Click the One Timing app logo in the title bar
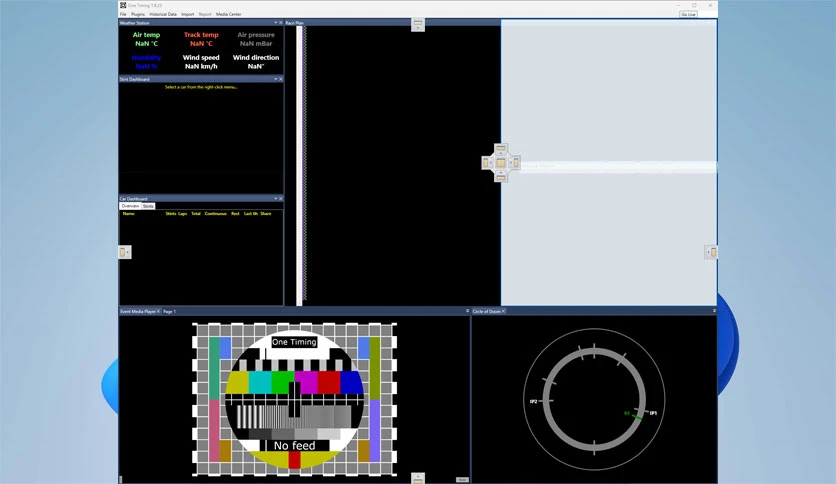Viewport: 836px width, 484px height. (x=123, y=5)
